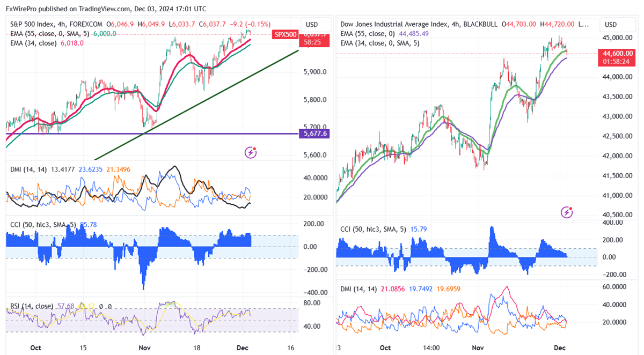Select the EMA (55, close, 0) 44,485.49 legend on Dow chart
The height and width of the screenshot is (355, 644).
tap(385, 33)
